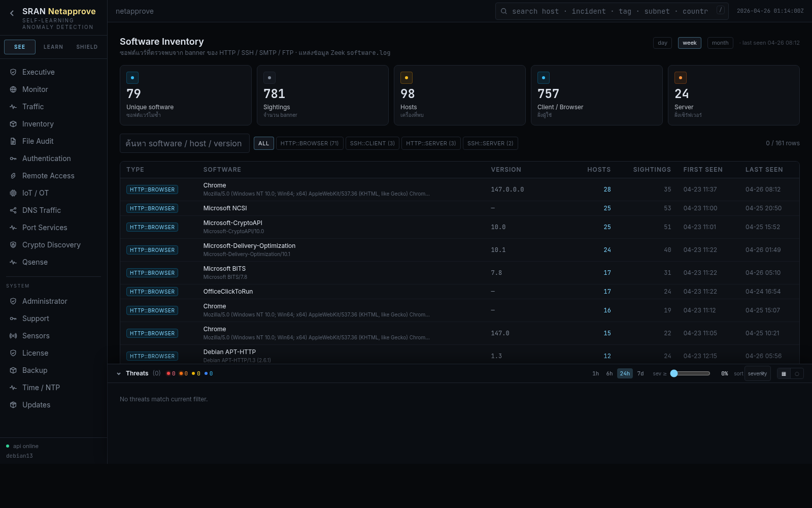812x508 pixels.
Task: Select the Inventory cube icon in sidebar
Action: (13, 124)
